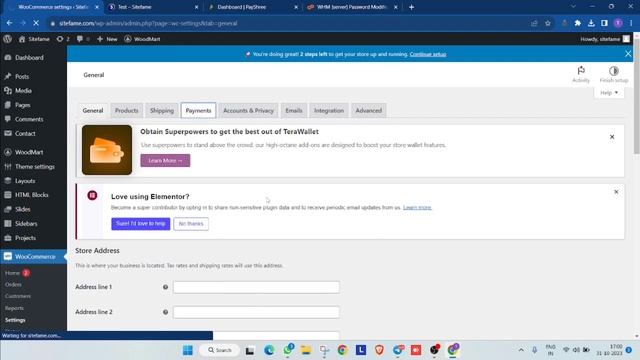Open WhatsApp from the taskbar

click(x=288, y=349)
